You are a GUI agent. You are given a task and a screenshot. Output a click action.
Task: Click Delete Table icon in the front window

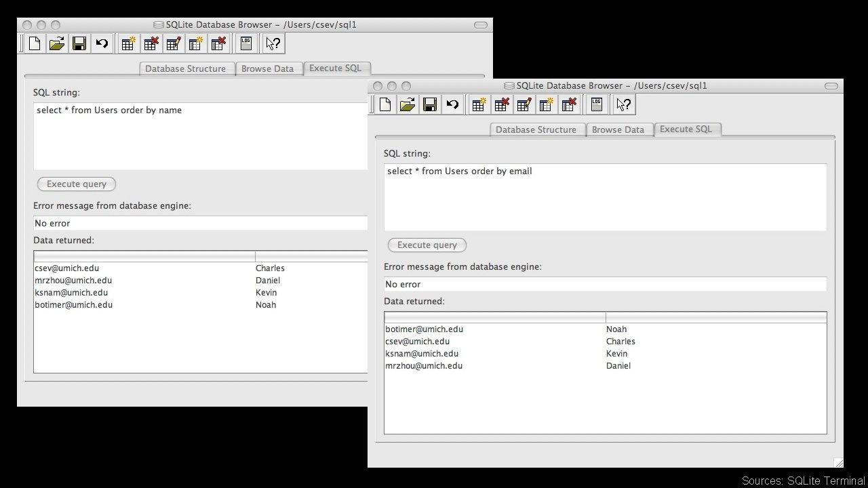(x=501, y=104)
